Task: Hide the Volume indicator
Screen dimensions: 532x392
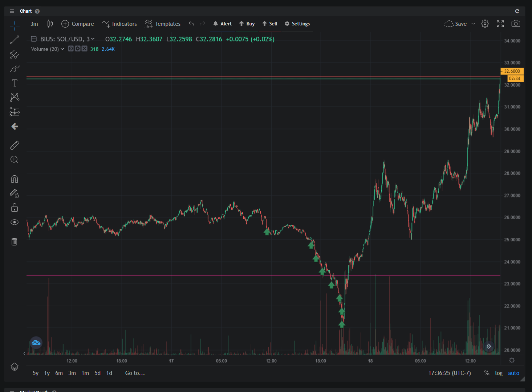Action: [x=71, y=49]
